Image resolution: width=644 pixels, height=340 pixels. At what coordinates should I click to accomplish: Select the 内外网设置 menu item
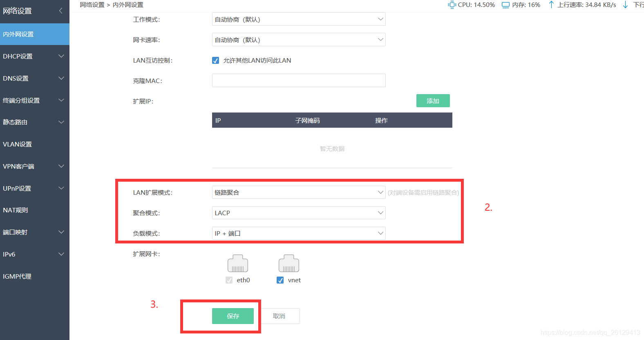coord(35,34)
